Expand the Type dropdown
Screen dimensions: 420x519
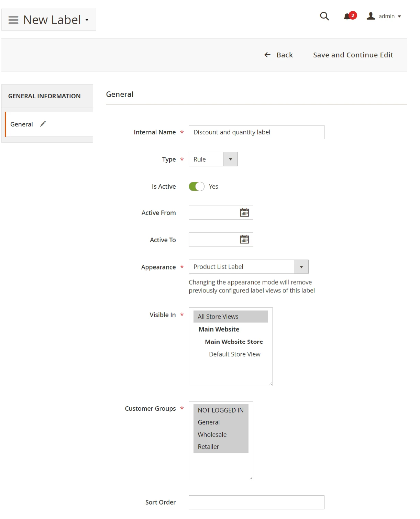pyautogui.click(x=230, y=159)
